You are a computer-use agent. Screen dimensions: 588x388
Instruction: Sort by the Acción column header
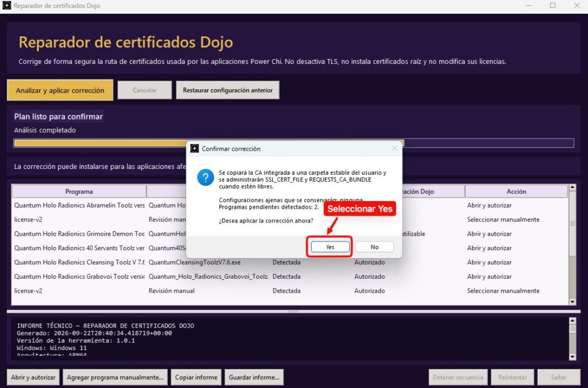pos(516,191)
